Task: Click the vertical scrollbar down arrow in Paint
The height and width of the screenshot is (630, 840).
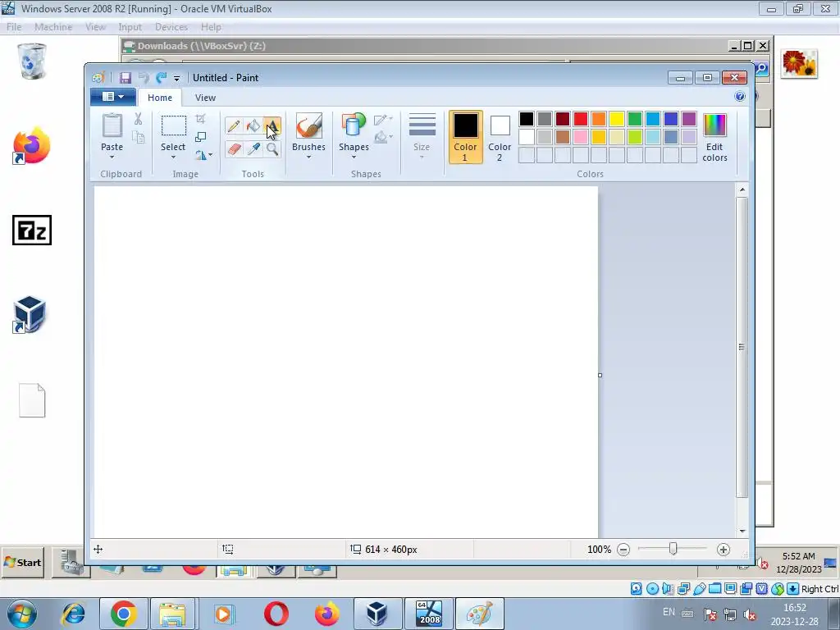Action: click(742, 531)
